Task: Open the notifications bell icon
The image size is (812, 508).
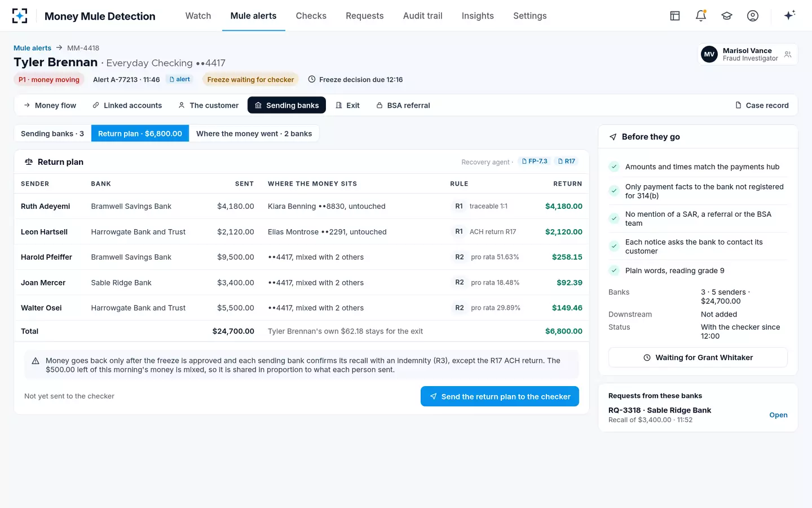Action: point(701,16)
